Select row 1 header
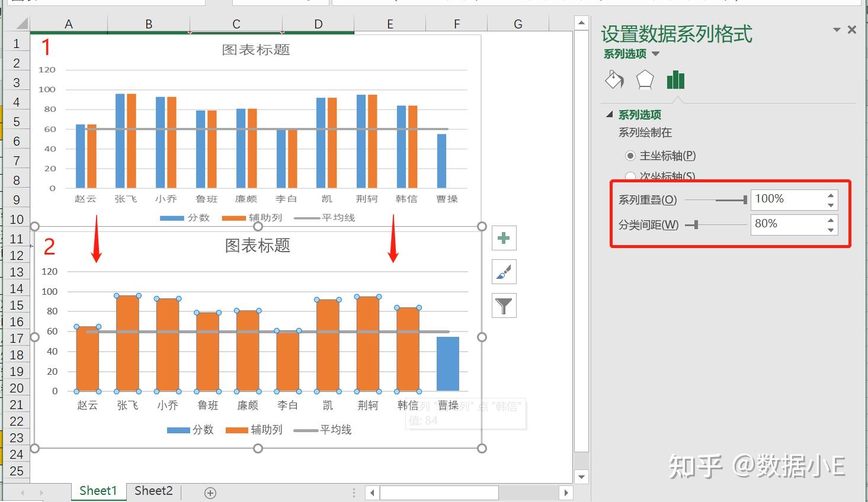Image resolution: width=868 pixels, height=502 pixels. [17, 43]
